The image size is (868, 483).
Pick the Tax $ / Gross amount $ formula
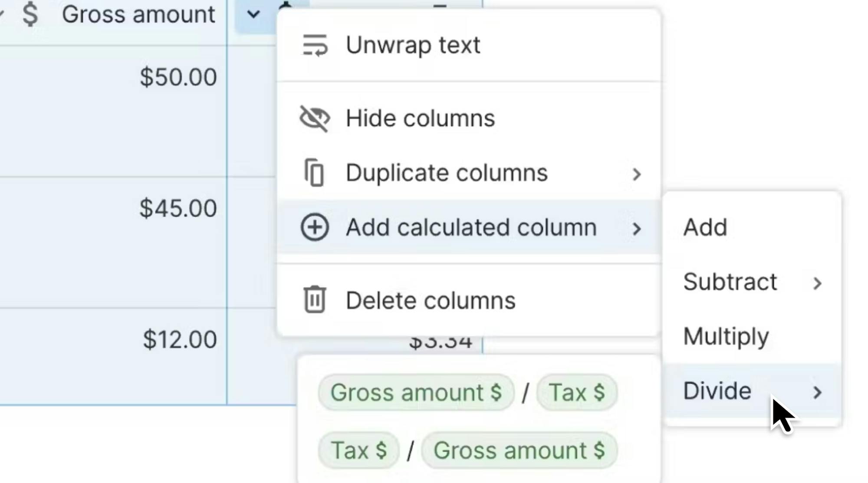point(467,450)
